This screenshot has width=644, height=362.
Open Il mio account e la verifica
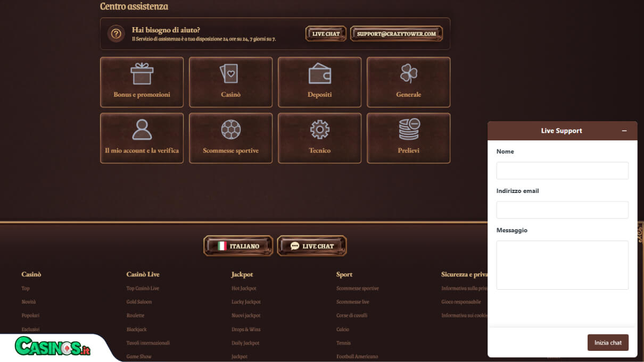pos(142,138)
